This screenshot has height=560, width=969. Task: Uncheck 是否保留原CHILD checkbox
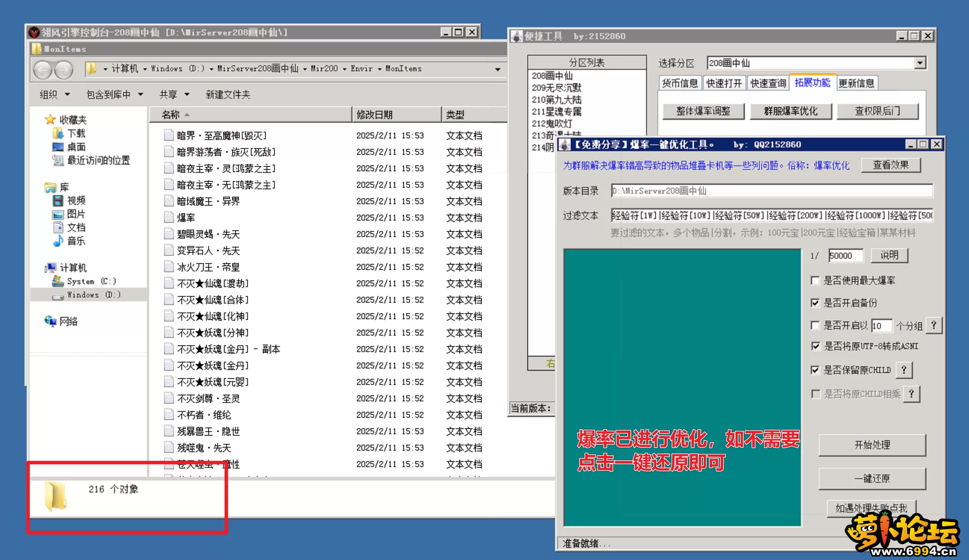pyautogui.click(x=815, y=370)
